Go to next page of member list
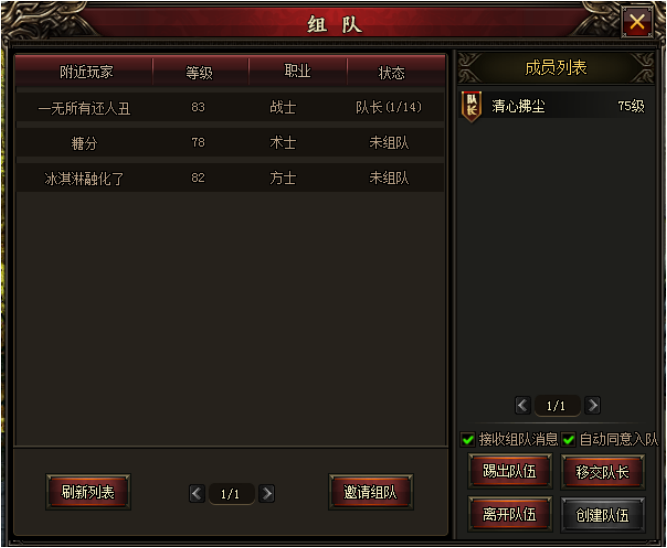 point(593,405)
